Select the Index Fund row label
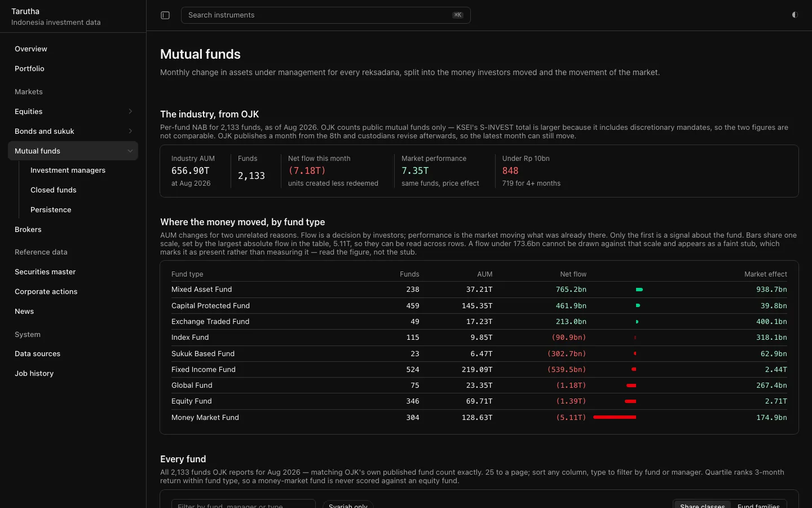The width and height of the screenshot is (812, 508). (x=190, y=338)
